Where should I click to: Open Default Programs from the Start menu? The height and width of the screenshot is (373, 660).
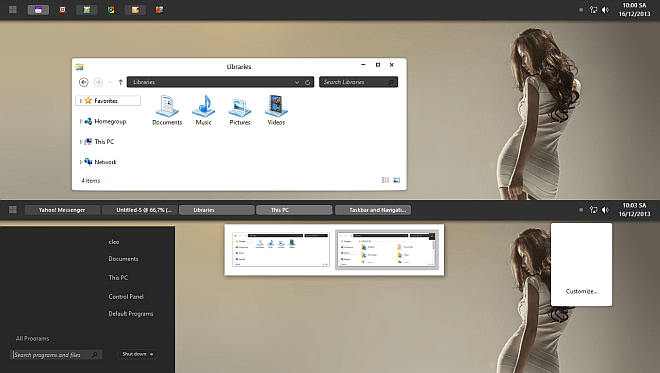131,314
